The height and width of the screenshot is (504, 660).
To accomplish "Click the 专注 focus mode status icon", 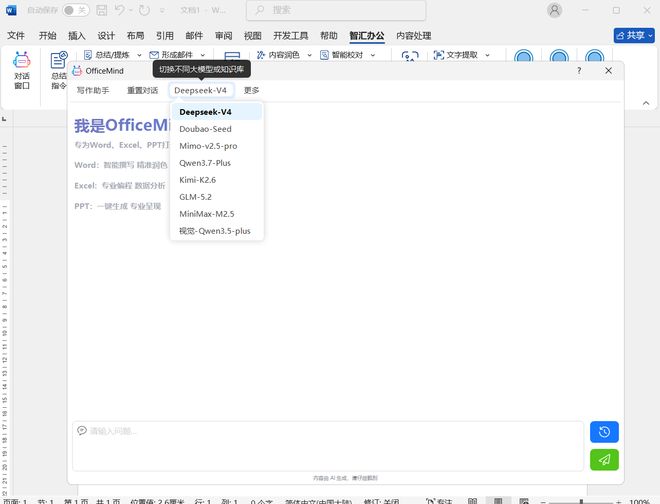I will [439, 501].
